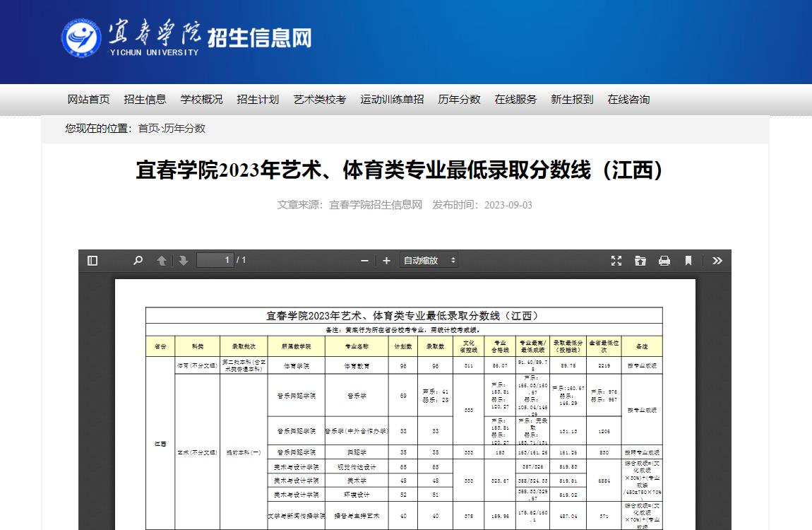Image resolution: width=812 pixels, height=530 pixels.
Task: Open the PDF viewer tools double-arrow menu
Action: tap(717, 261)
